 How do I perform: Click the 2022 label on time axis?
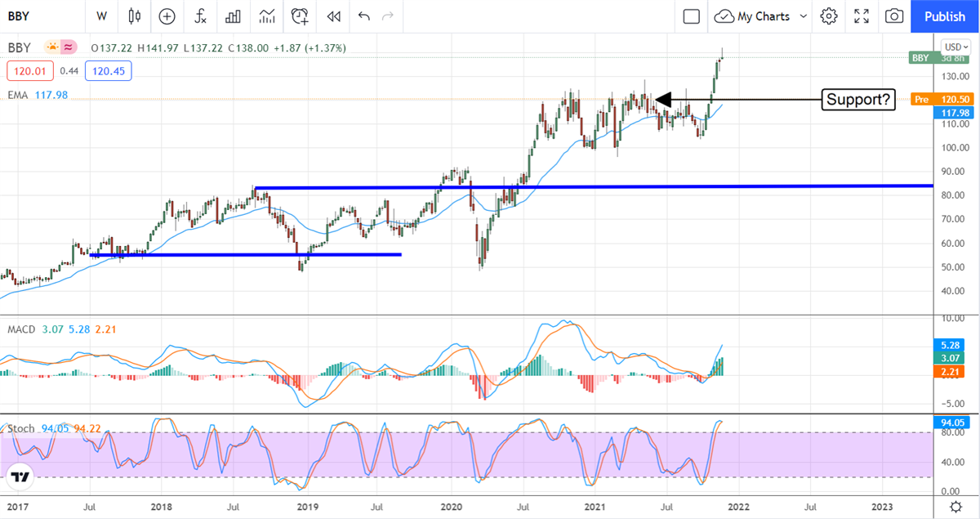[x=739, y=507]
